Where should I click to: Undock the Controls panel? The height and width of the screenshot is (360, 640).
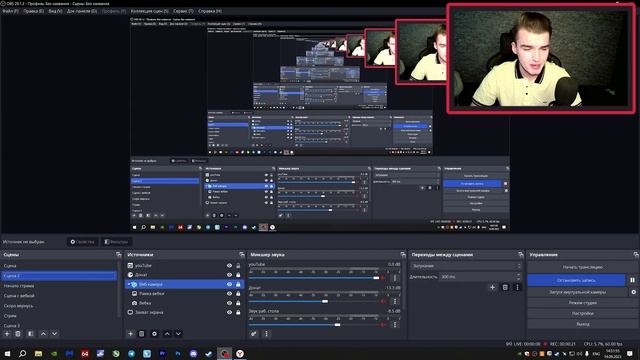[636, 255]
